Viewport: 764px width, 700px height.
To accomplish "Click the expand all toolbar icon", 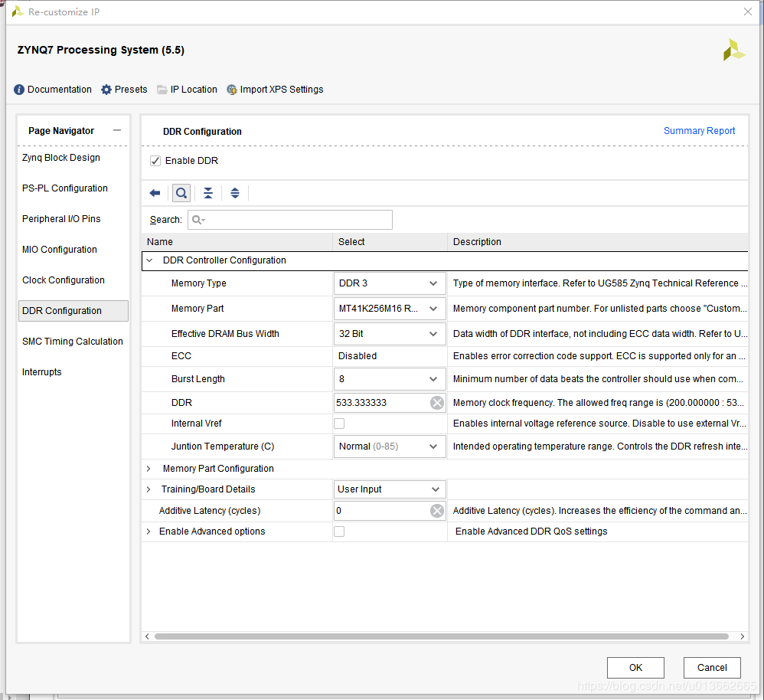I will (235, 193).
